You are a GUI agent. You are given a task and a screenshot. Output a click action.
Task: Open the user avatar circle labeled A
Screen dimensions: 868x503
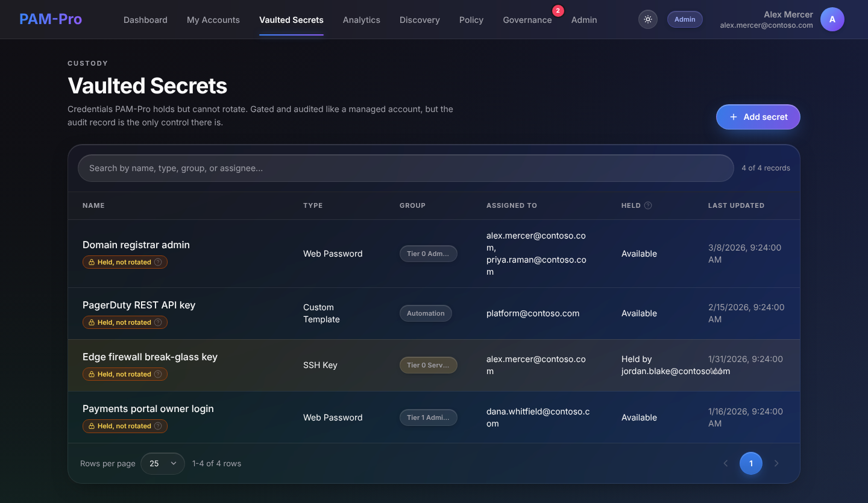tap(832, 19)
